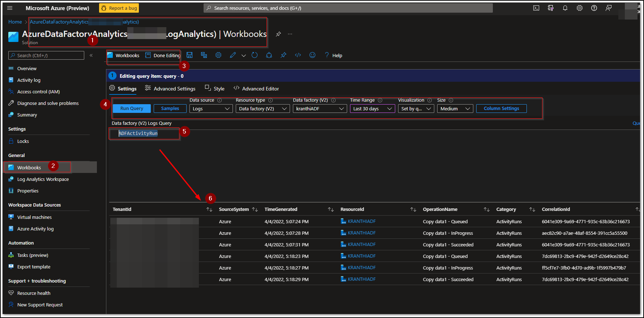Open Cloud Shell from top bar
Screen dimensions: 644x318
point(536,8)
